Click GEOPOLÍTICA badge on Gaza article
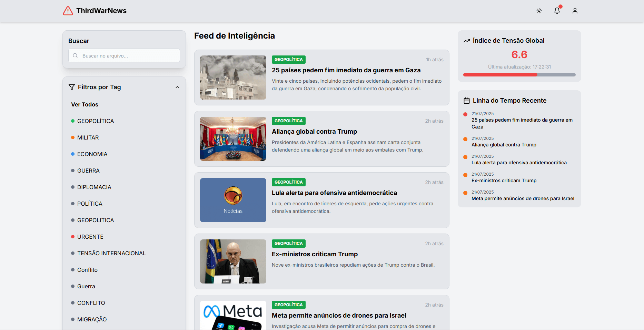 point(289,60)
